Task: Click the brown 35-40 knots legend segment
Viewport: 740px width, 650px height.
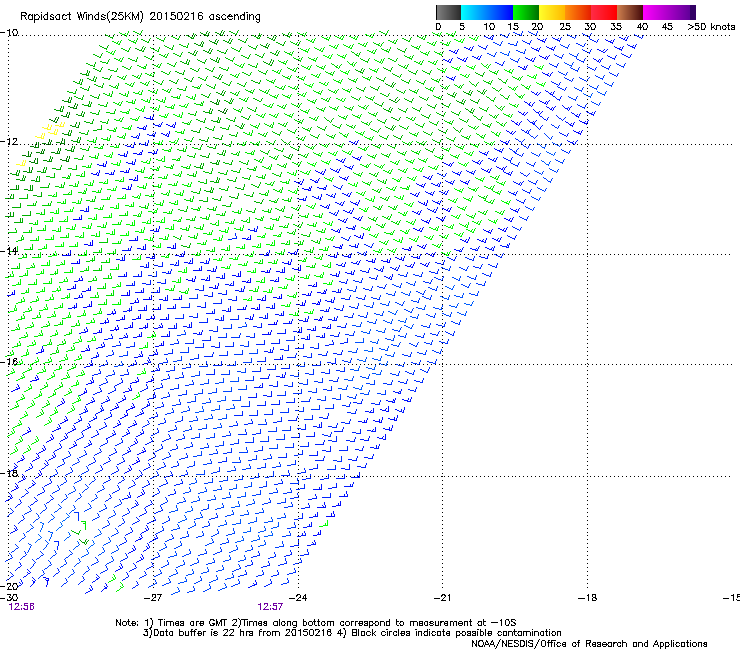Action: coord(630,12)
